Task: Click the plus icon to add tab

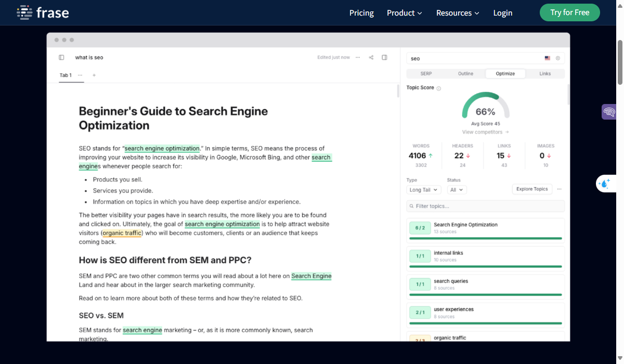Action: [x=94, y=75]
